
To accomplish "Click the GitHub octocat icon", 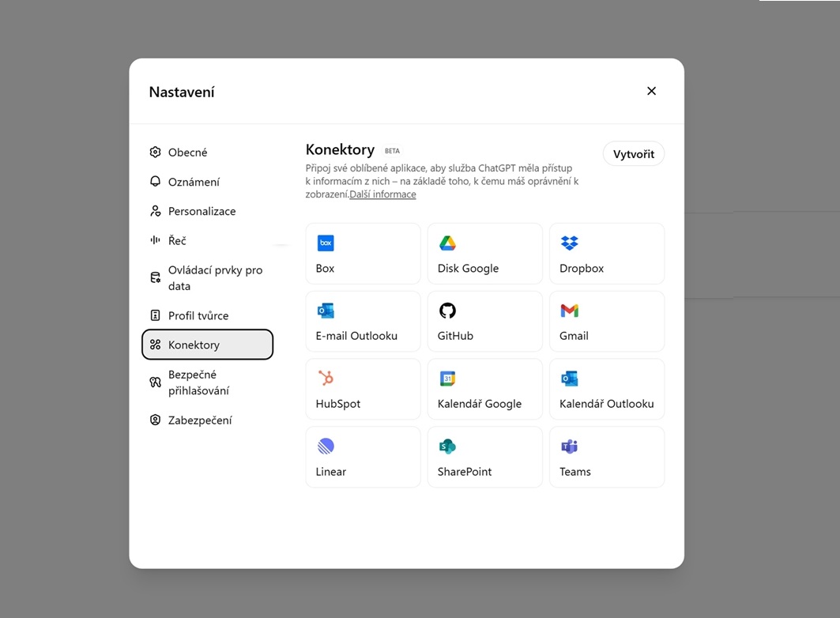I will [447, 311].
